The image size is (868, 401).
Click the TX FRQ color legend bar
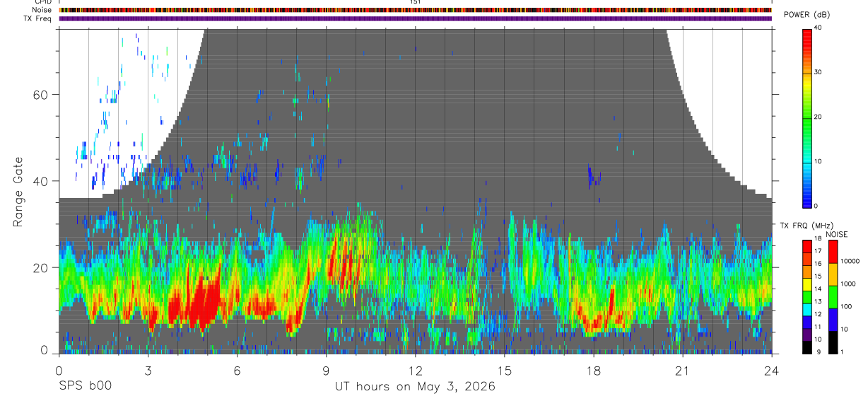(807, 297)
